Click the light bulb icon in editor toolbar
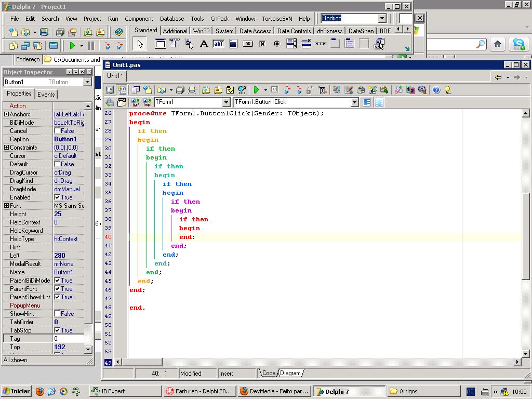The image size is (532, 399). [x=448, y=90]
